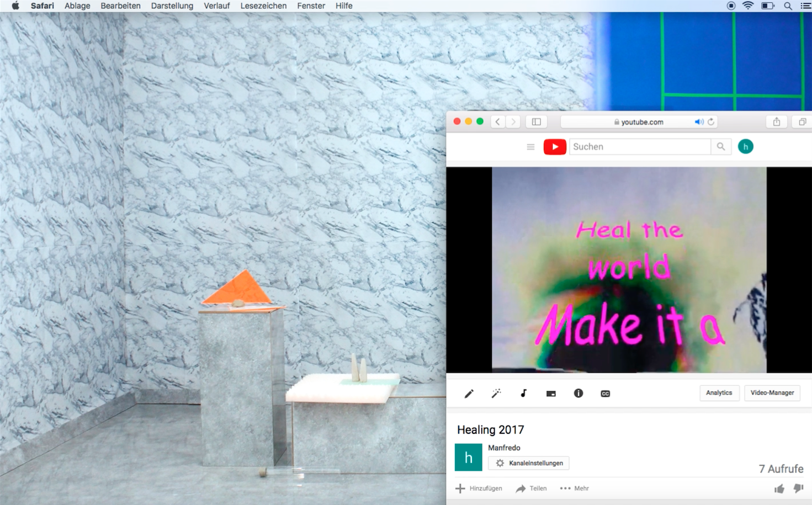Reload the YouTube page
812x505 pixels.
(711, 122)
